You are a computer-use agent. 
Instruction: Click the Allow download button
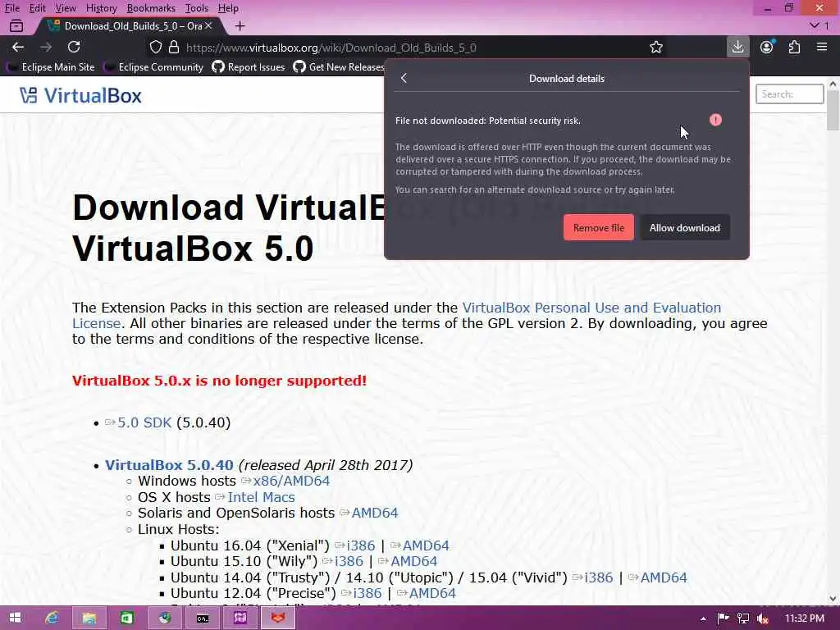685,228
